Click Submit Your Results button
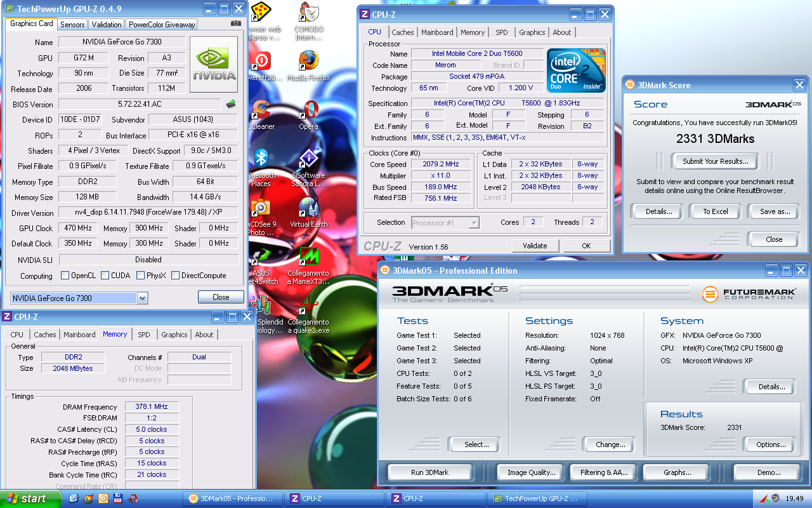This screenshot has height=508, width=812. (716, 161)
